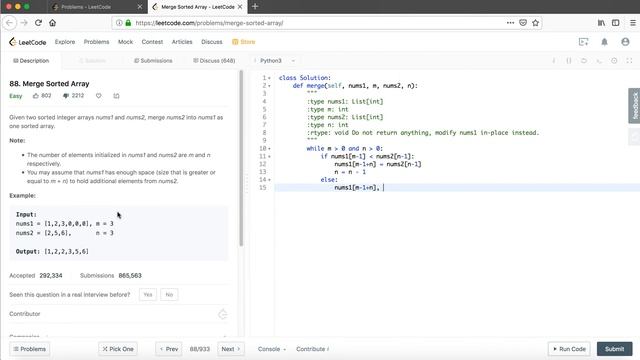Viewport: 640px width, 360px height.
Task: Open the user profile avatar
Action: pyautogui.click(x=625, y=42)
